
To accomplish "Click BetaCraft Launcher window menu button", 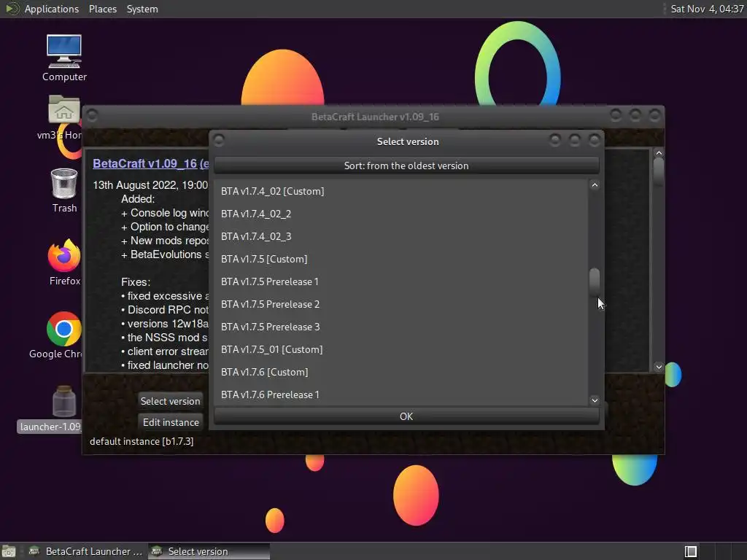I will (x=92, y=115).
